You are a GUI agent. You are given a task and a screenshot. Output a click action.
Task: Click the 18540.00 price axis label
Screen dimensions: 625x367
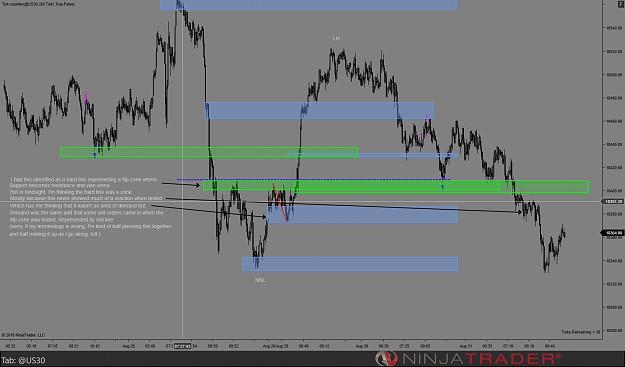(614, 28)
